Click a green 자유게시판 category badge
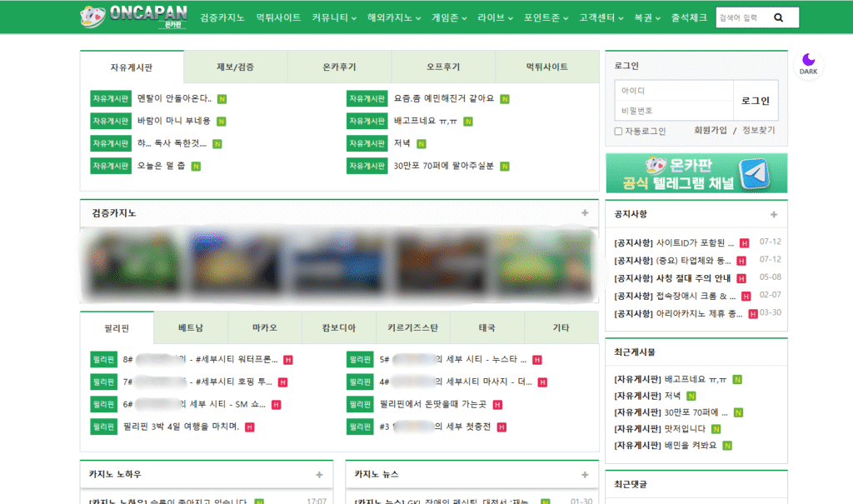The height and width of the screenshot is (504, 853). click(x=110, y=98)
